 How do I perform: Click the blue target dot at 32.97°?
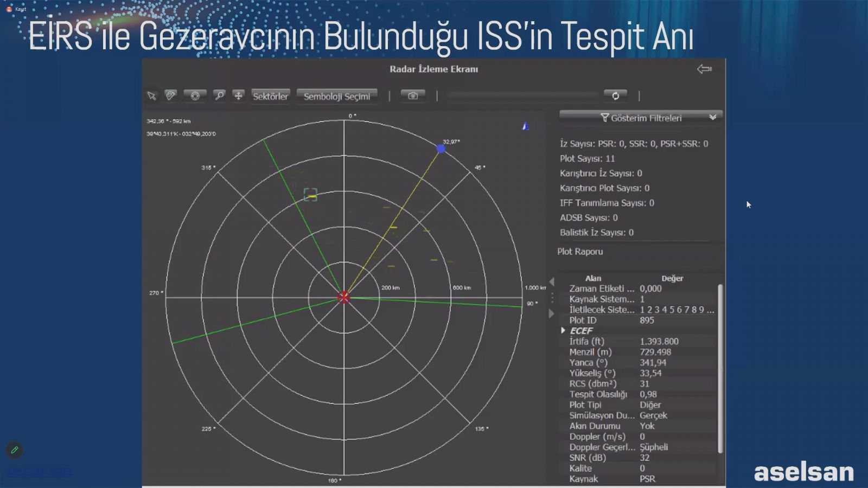point(441,149)
